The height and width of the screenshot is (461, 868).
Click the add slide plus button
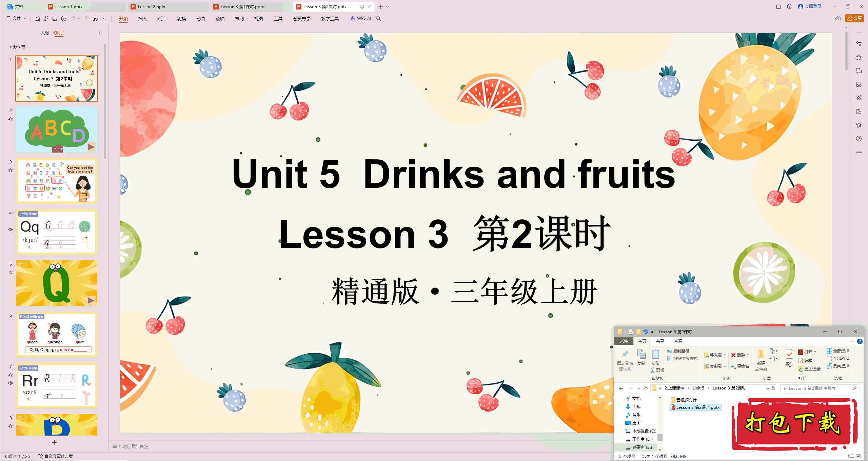54,442
